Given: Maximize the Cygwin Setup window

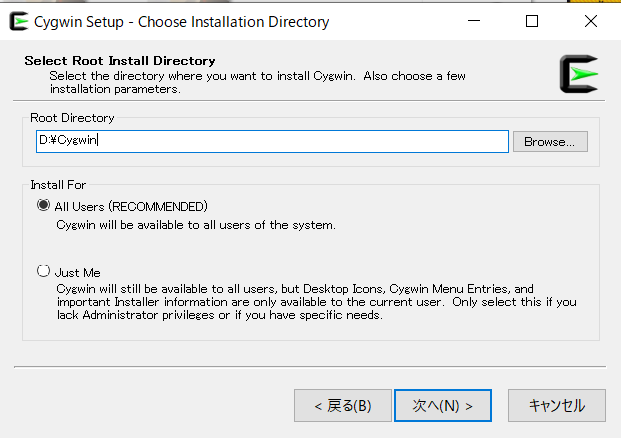Looking at the screenshot, I should click(532, 21).
